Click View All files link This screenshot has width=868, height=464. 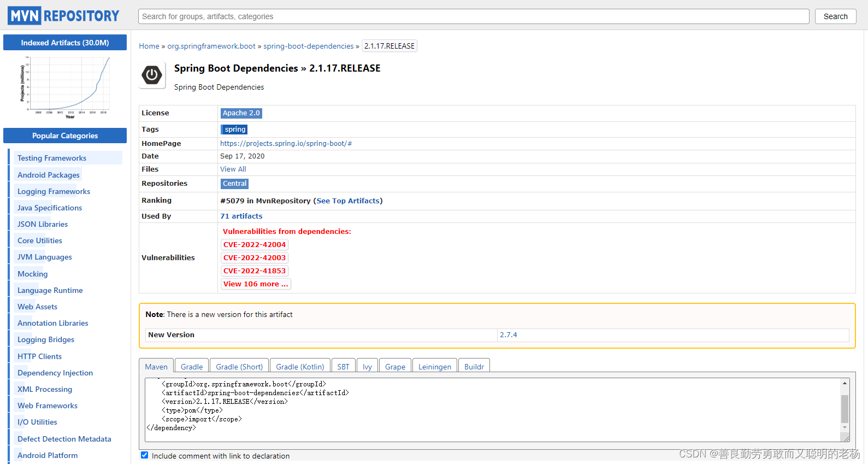(x=233, y=169)
